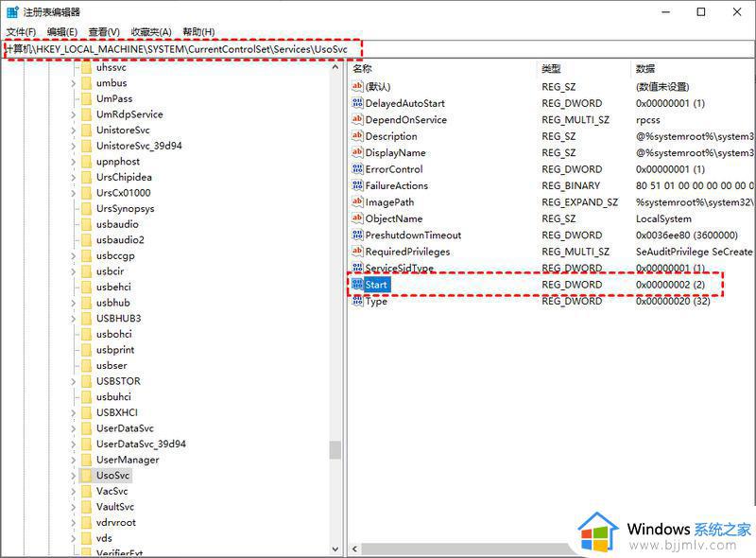Click the tree vertical scrollbar thumb

pos(335,450)
